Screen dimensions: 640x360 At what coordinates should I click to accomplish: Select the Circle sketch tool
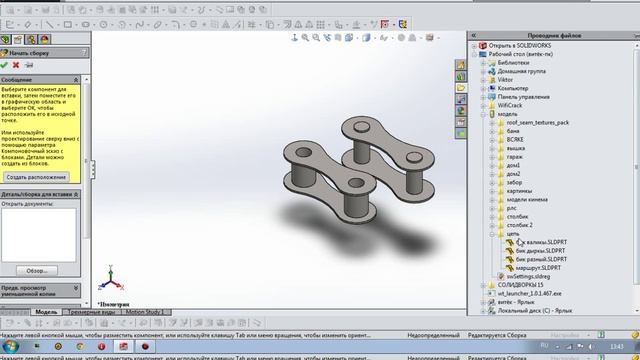[103, 24]
